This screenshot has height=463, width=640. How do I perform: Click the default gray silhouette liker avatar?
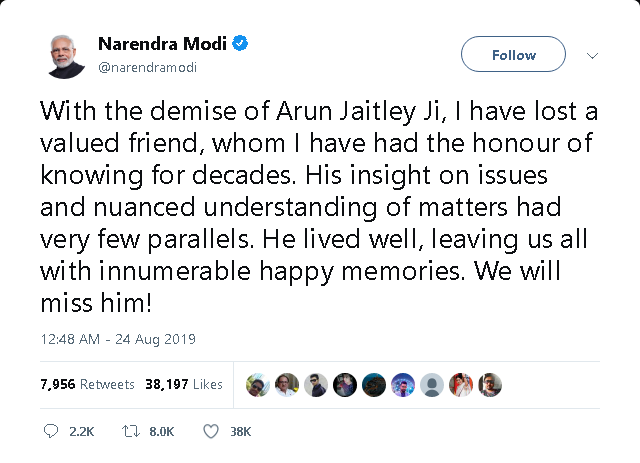[x=432, y=385]
